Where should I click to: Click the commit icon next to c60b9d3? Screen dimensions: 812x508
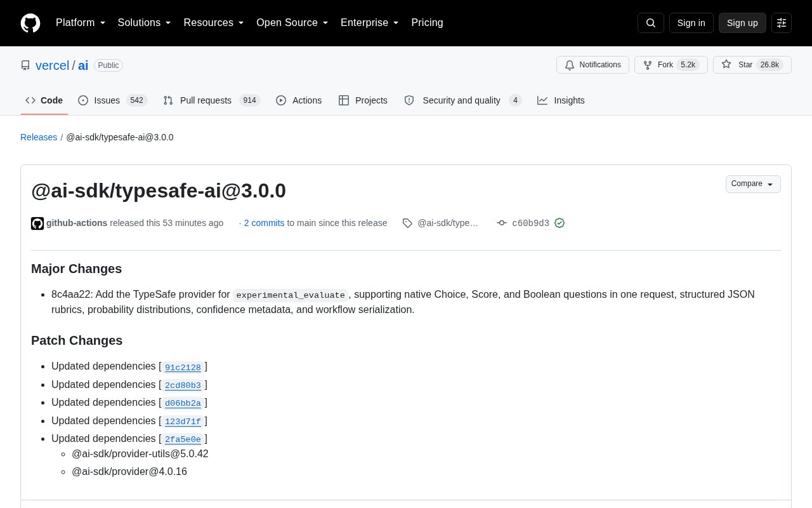coord(502,223)
